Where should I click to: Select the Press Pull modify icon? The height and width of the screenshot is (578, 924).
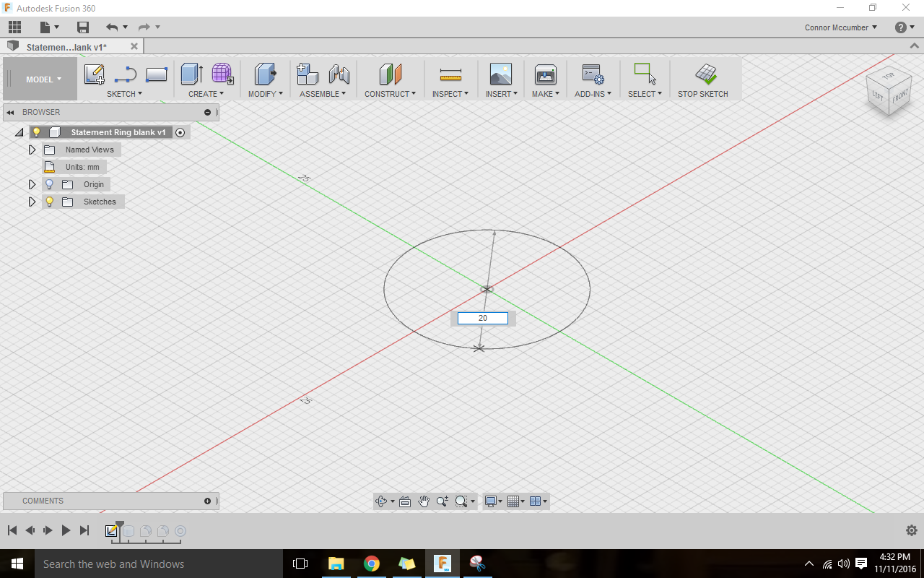265,74
